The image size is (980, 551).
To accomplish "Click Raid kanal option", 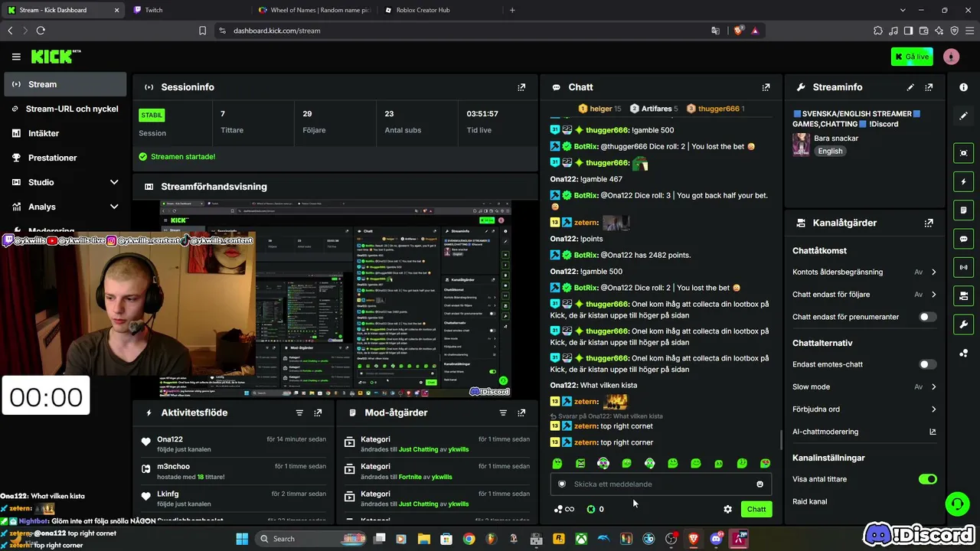I will (810, 501).
